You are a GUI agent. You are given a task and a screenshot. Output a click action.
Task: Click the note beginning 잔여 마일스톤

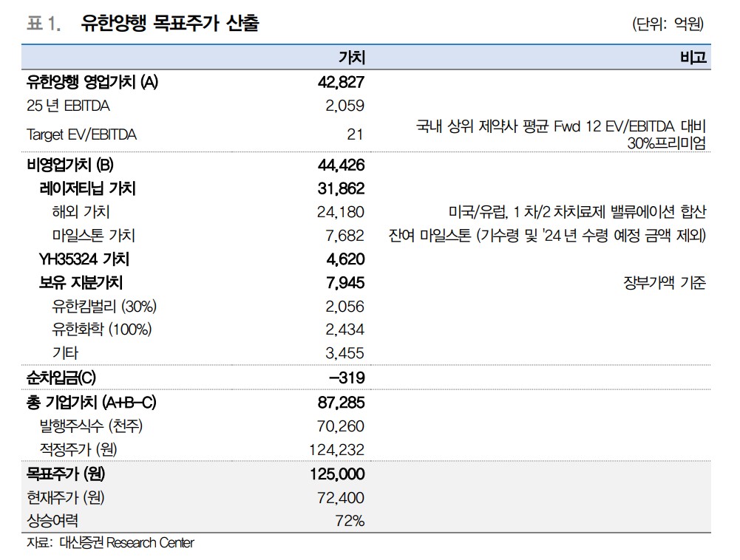[x=548, y=236]
